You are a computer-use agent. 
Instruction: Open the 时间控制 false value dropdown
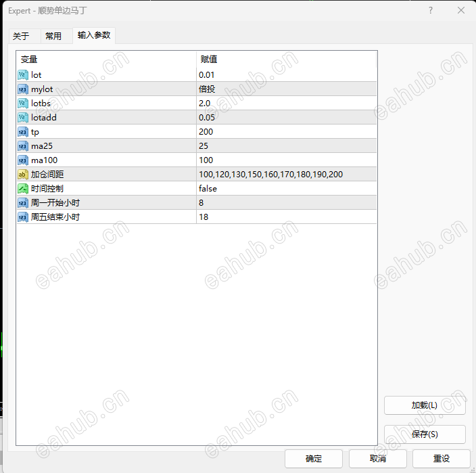286,189
